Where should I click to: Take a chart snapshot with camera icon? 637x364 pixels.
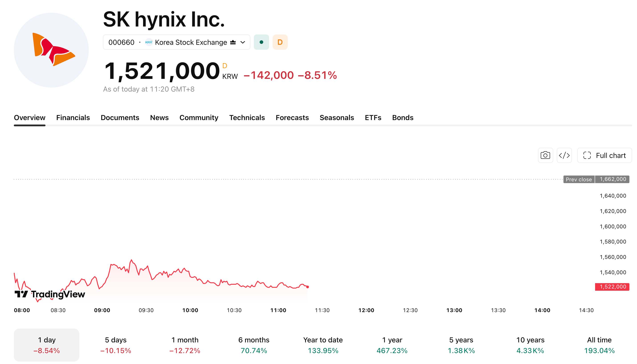[x=545, y=155]
